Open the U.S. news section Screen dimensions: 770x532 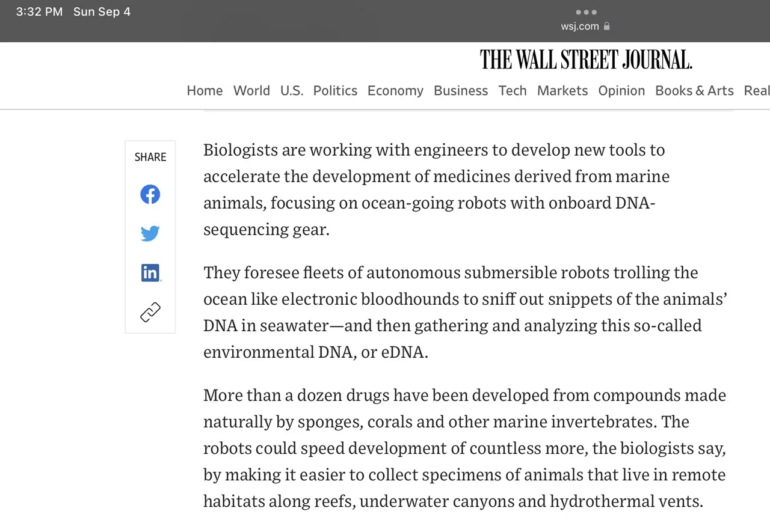pos(292,91)
